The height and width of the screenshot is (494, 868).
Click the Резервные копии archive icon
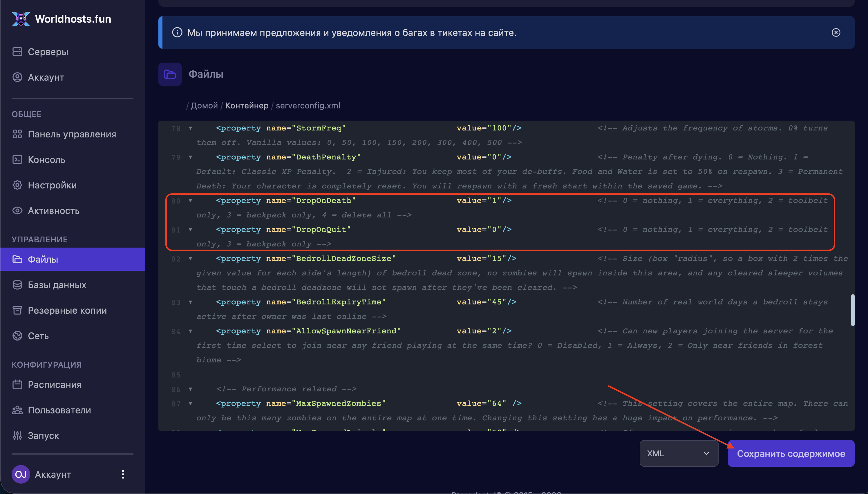click(17, 310)
